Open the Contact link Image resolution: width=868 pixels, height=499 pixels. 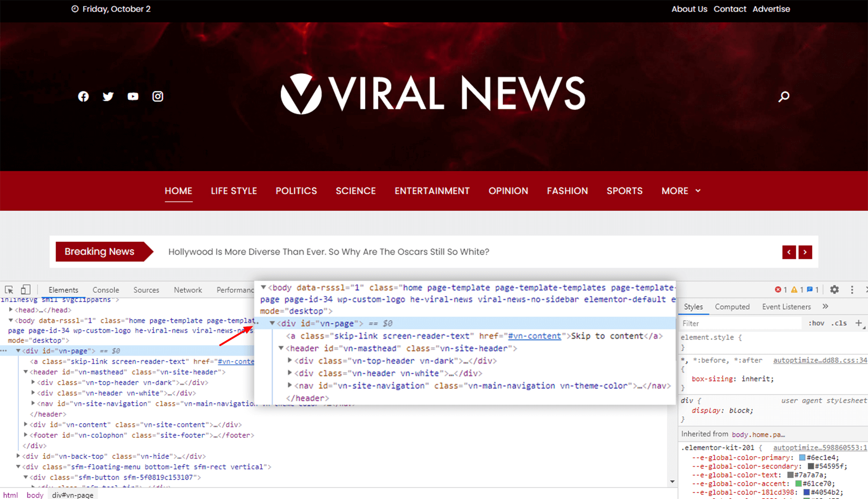(x=730, y=9)
